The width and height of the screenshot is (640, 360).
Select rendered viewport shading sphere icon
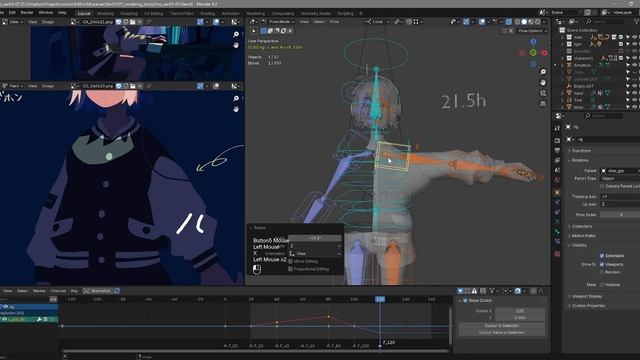coord(538,22)
